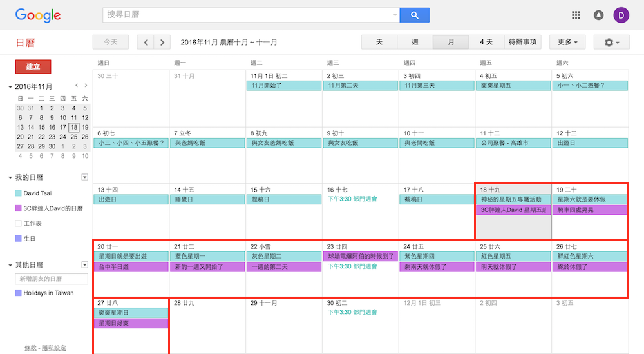Open the 其他日曆 options dropdown

(84, 265)
